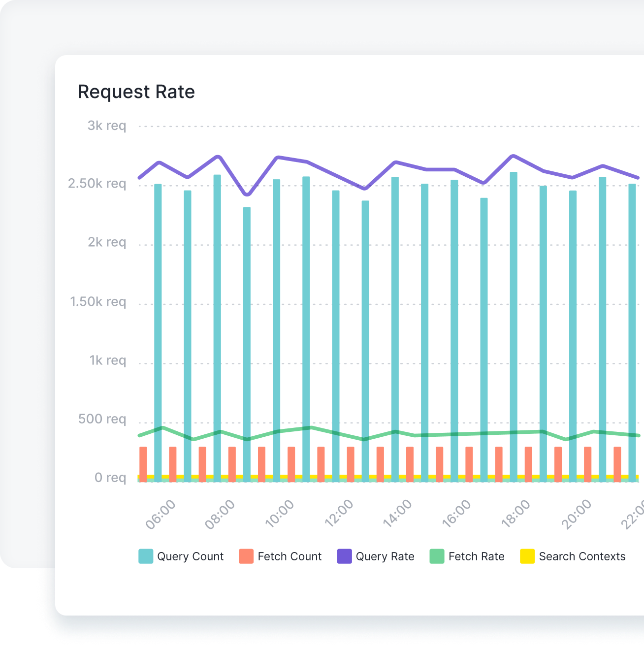This screenshot has width=644, height=648.
Task: Click the orange Fetch Count bar above 12:00
Action: 351,464
